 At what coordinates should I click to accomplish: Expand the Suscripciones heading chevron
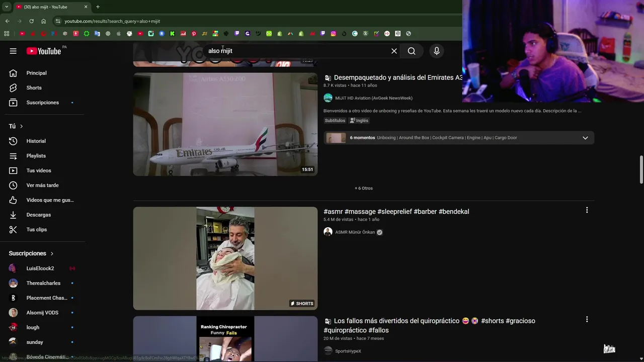coord(52,253)
